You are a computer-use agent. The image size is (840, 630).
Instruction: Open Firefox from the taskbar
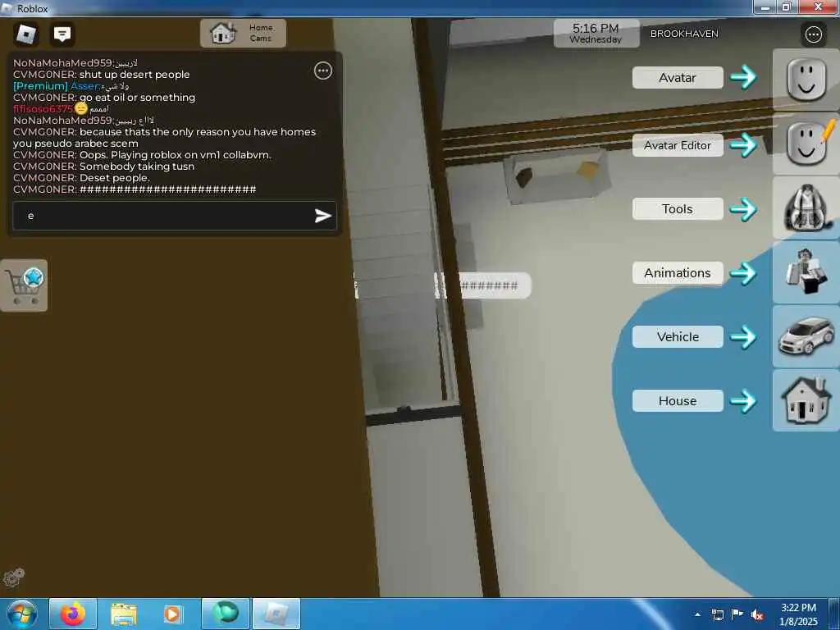coord(73,614)
